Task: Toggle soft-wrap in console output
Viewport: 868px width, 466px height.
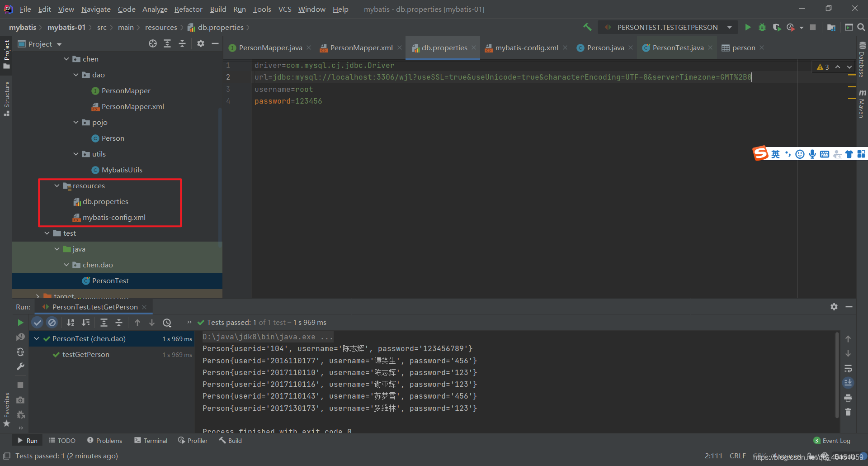Action: click(x=848, y=368)
